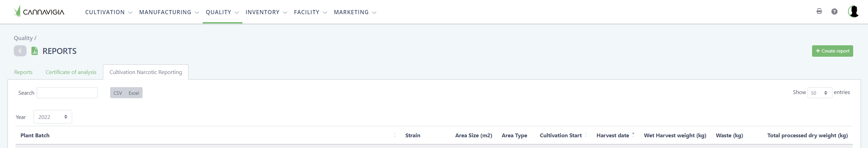Click the back arrow button

20,51
